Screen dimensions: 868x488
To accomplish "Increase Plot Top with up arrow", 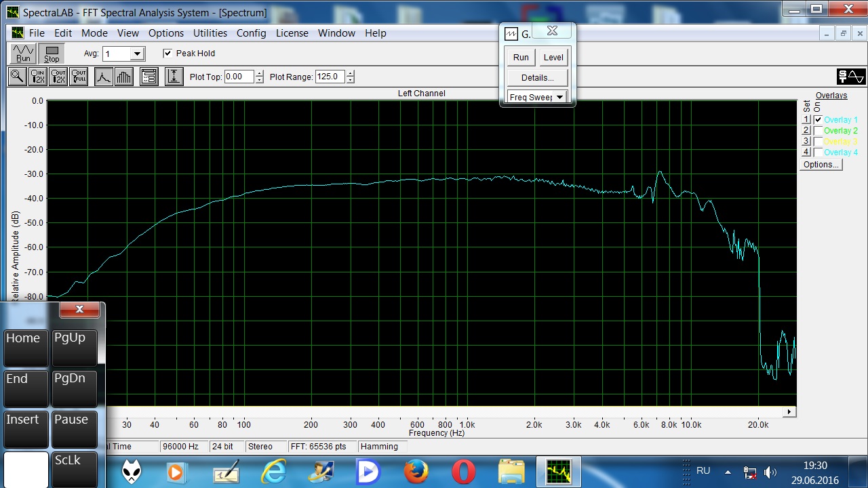I will [260, 73].
